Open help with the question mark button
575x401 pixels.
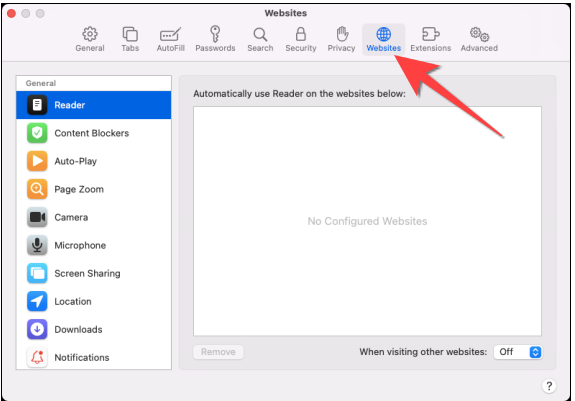point(549,386)
